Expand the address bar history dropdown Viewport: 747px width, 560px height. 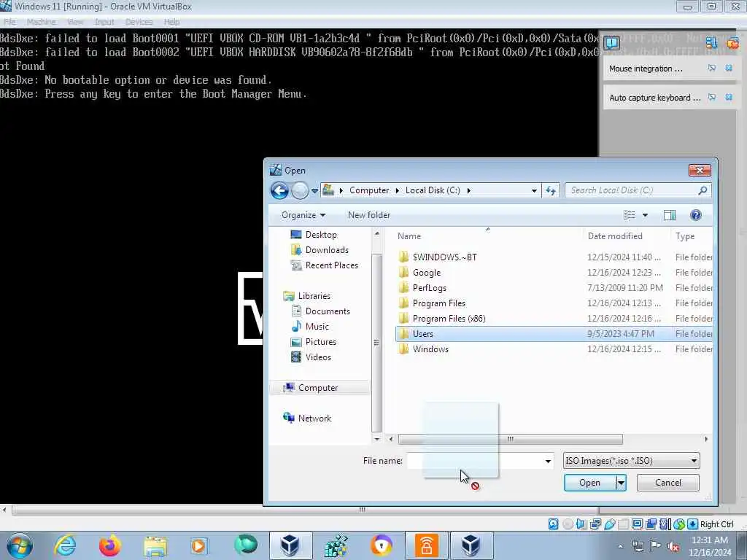(534, 190)
